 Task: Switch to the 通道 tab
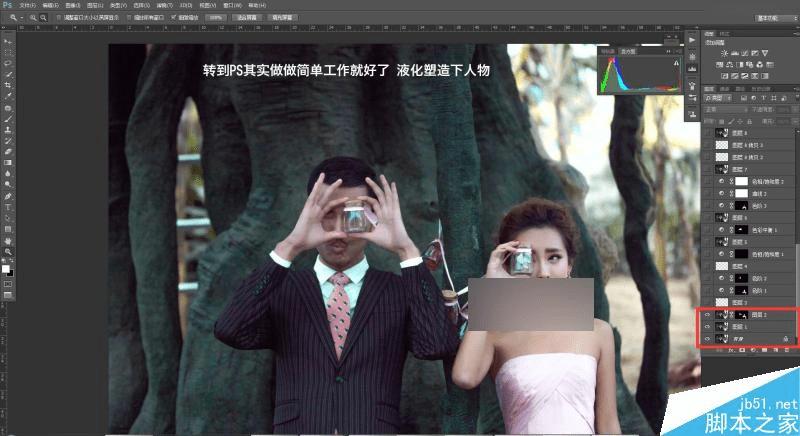tap(724, 89)
